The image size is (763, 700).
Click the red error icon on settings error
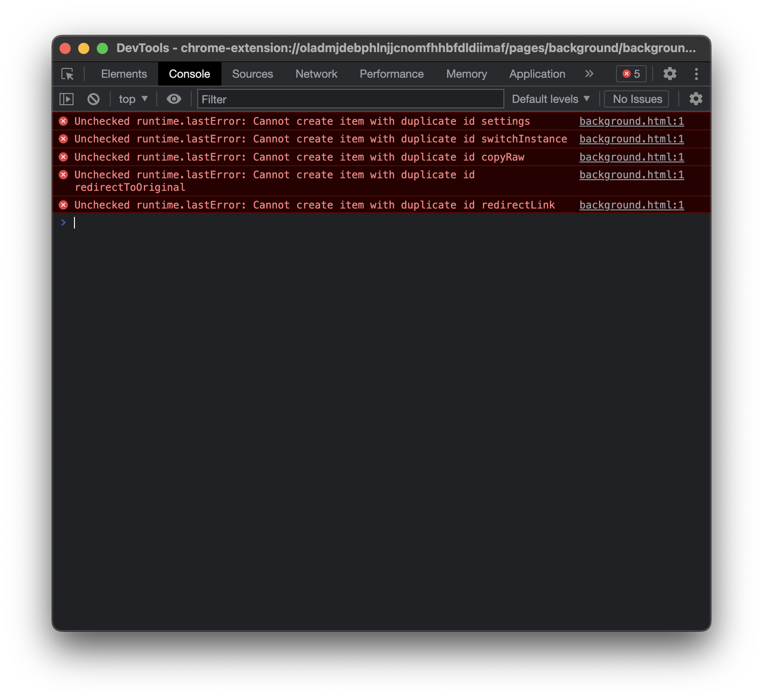point(64,121)
